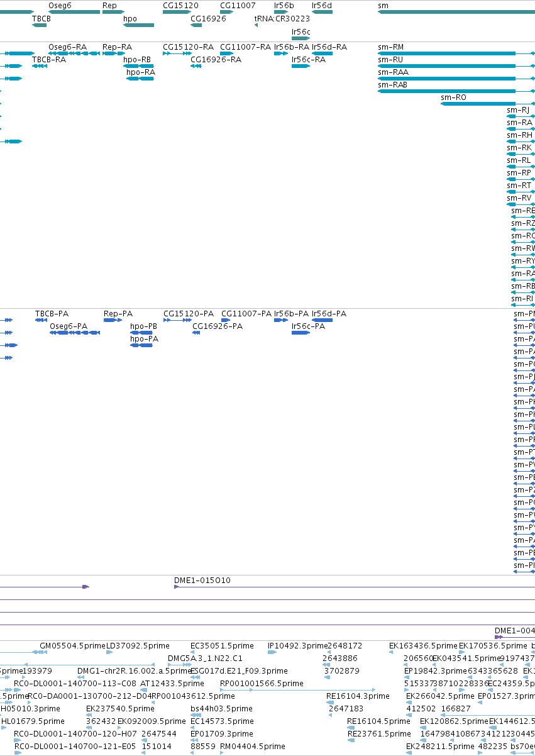Screen dimensions: 535x756
Task: Select the CG11007-RA transcript label
Action: click(x=245, y=47)
